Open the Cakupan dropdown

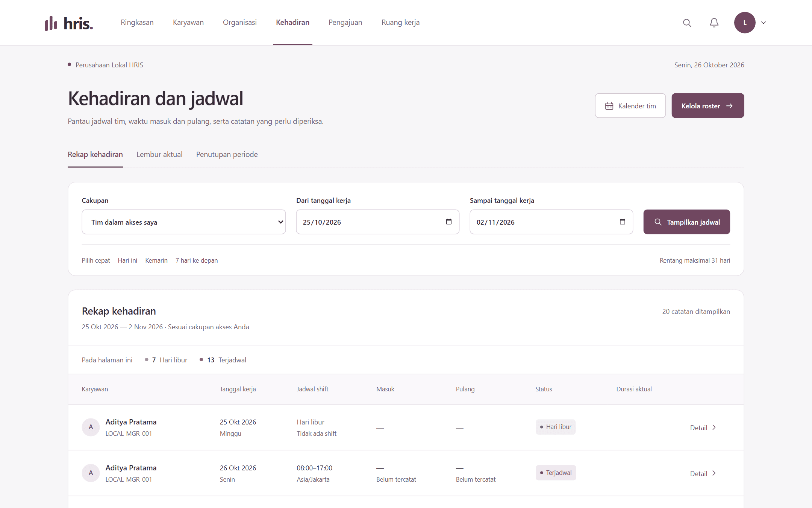click(184, 222)
